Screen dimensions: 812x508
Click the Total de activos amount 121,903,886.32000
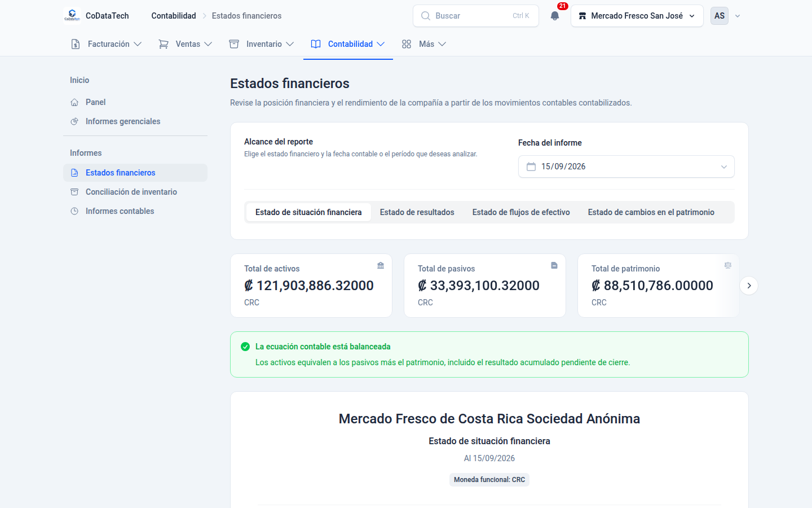click(x=309, y=286)
